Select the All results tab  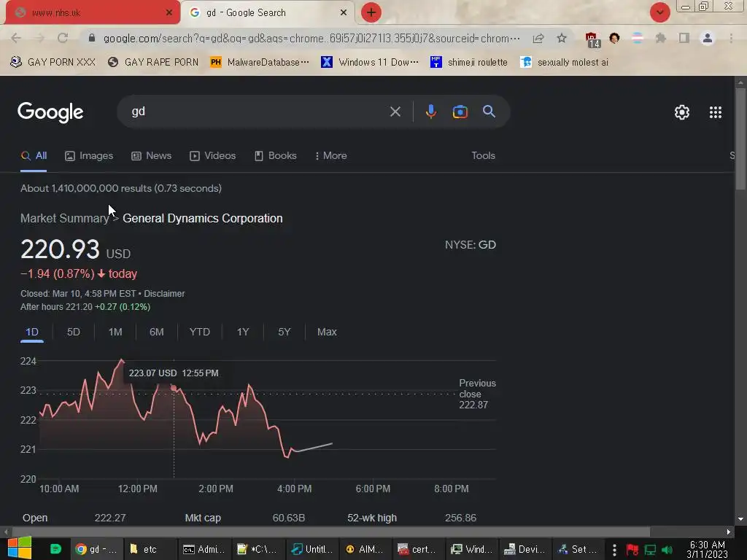point(34,156)
